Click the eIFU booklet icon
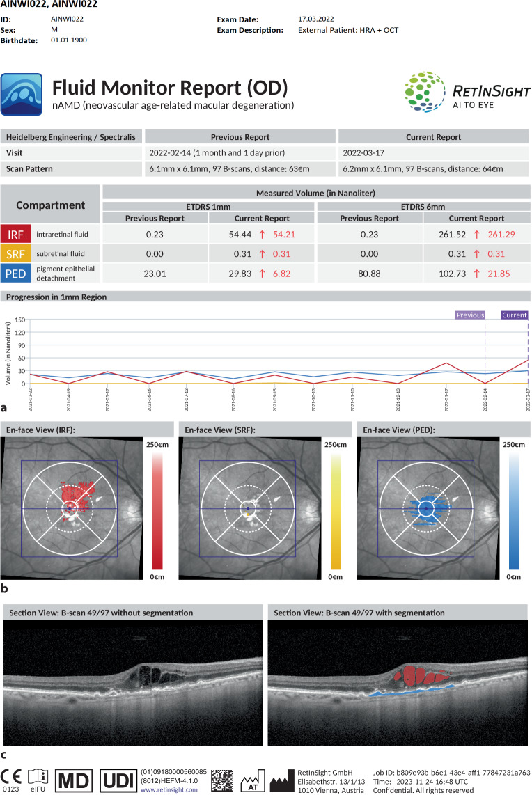The width and height of the screenshot is (532, 795). click(x=39, y=776)
